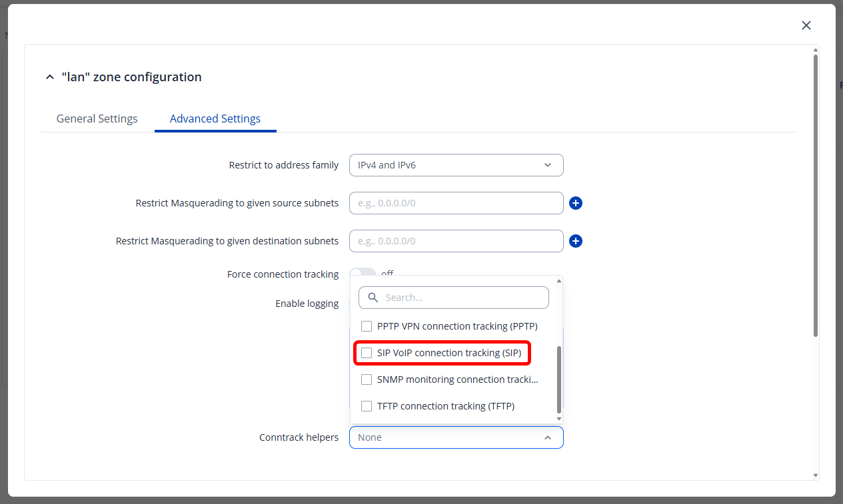Tick the SNMP monitoring connection tracking checkbox
This screenshot has width=843, height=504.
coord(367,379)
